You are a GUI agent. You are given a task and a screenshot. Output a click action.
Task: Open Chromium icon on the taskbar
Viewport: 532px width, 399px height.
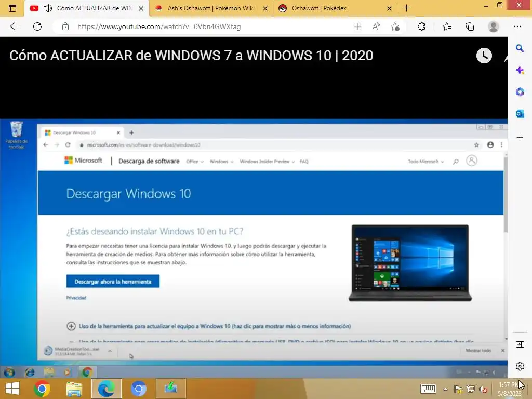click(x=138, y=389)
